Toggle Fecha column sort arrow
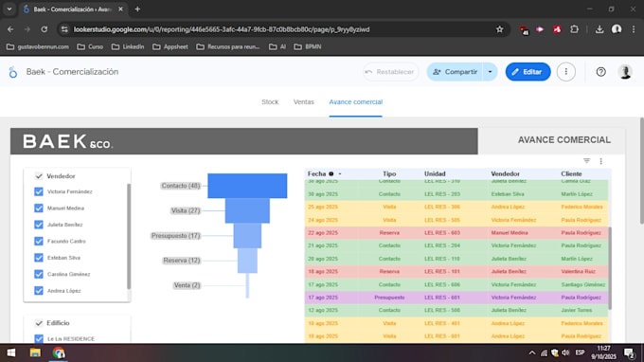644x362 pixels. click(340, 173)
